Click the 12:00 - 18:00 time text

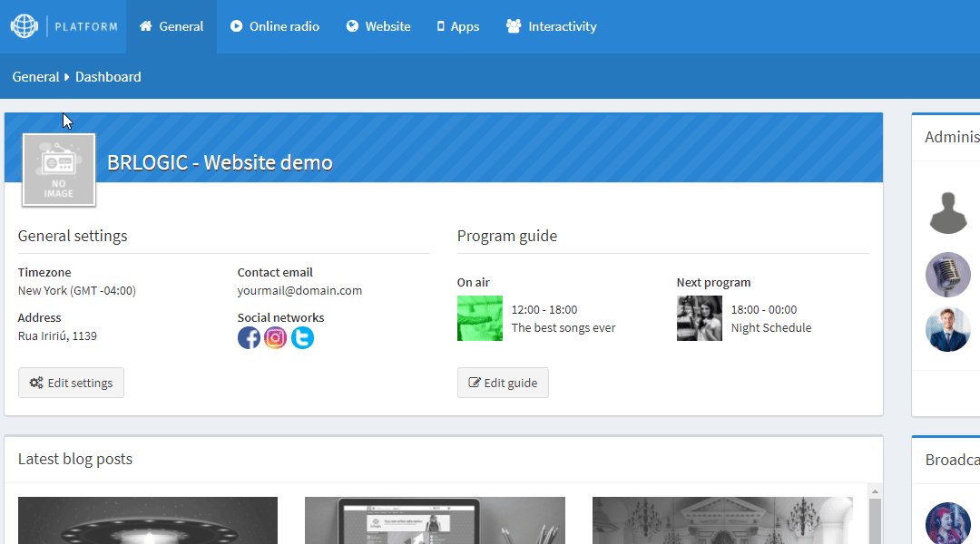[x=544, y=310]
